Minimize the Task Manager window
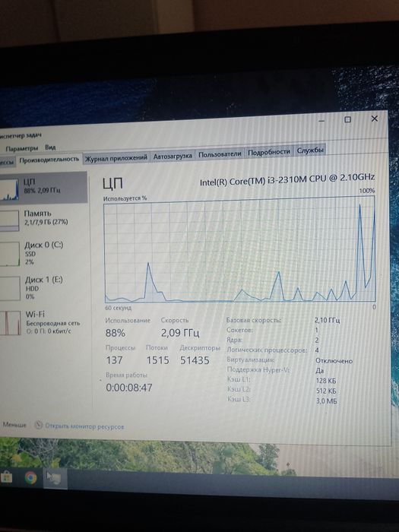Viewport: 399px width, 532px height. click(x=321, y=121)
